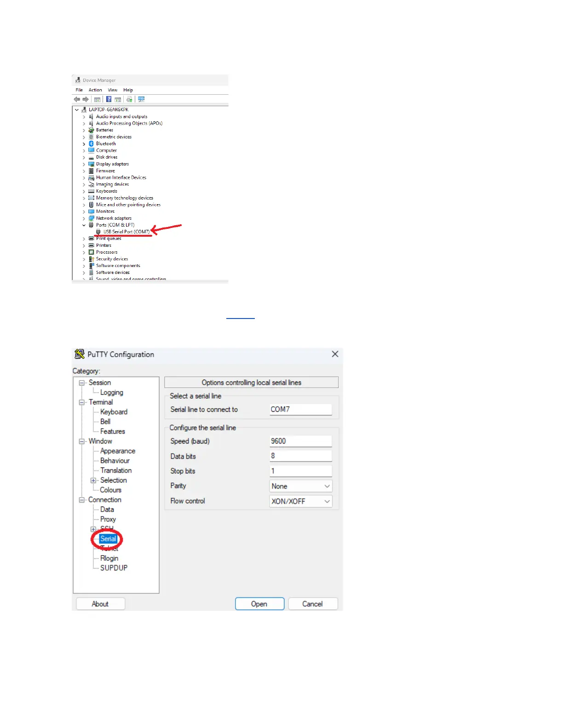The image size is (563, 728).
Task: Click the Firmware chip icon
Action: [91, 171]
